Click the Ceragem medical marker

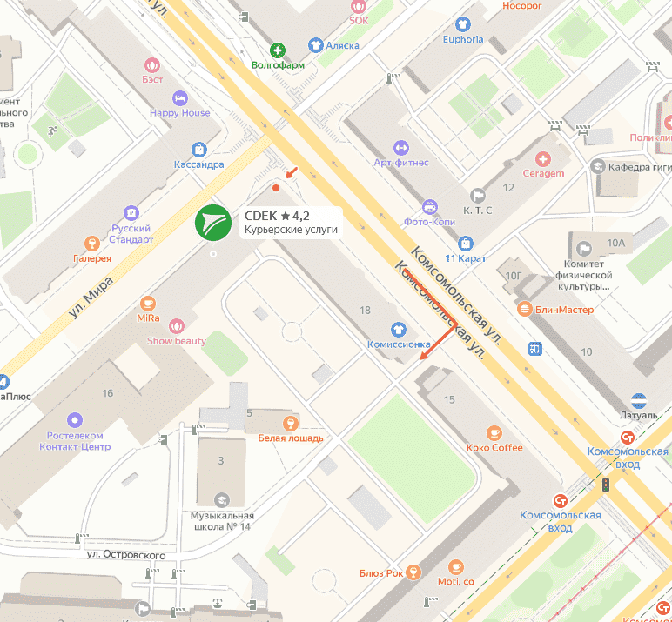(x=543, y=159)
